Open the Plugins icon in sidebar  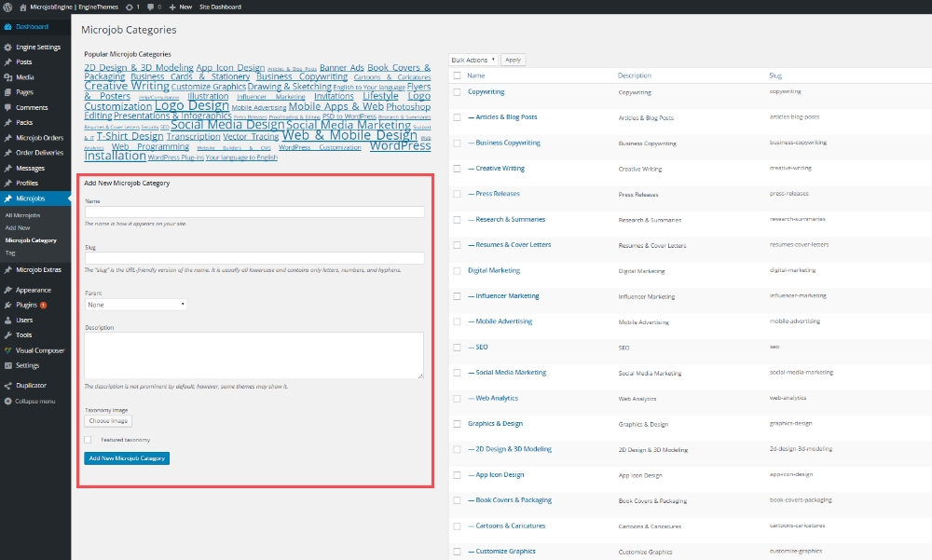(x=8, y=305)
